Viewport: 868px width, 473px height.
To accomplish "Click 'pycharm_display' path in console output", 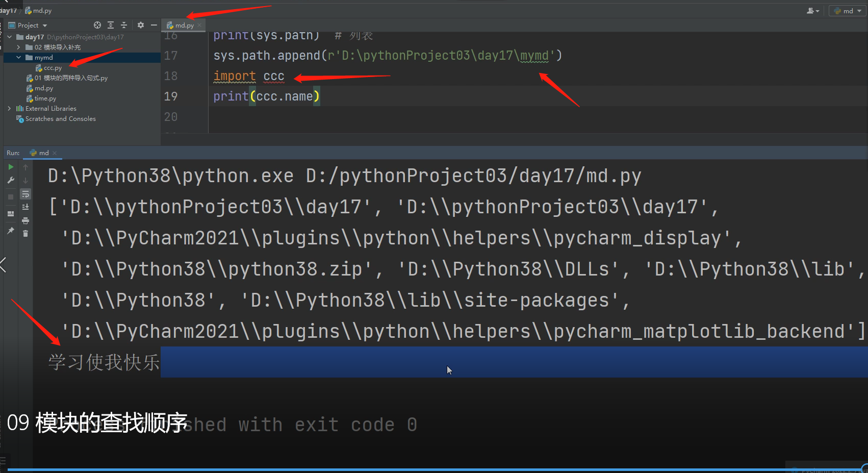I will pos(637,238).
